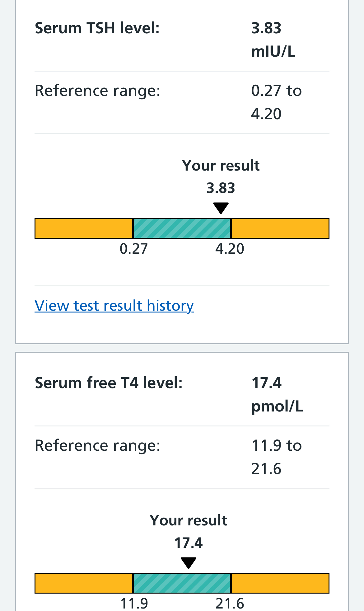Click the Serum TSH level heading

[97, 28]
